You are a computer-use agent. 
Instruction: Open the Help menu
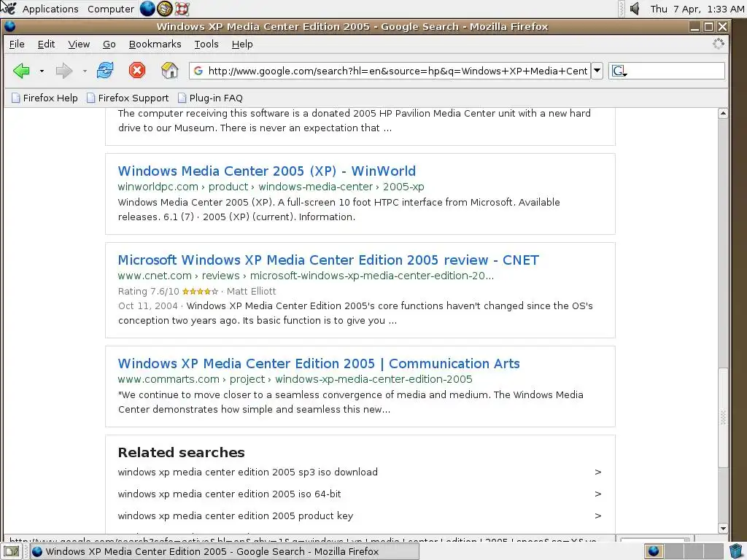click(242, 44)
